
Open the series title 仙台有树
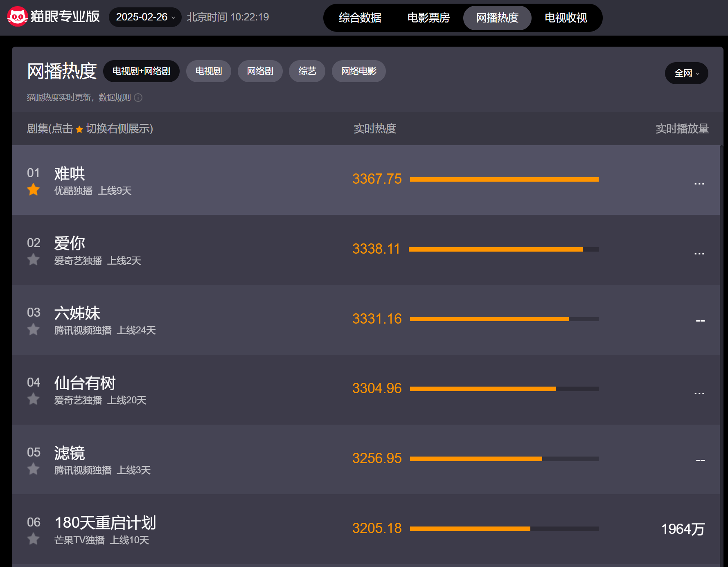coord(85,383)
